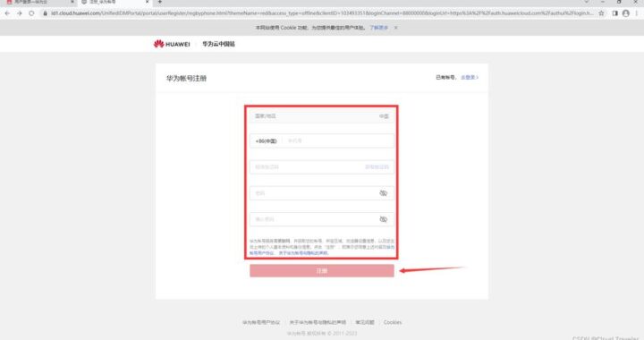This screenshot has height=340, width=644.
Task: Click the red 注册 register button
Action: [322, 270]
